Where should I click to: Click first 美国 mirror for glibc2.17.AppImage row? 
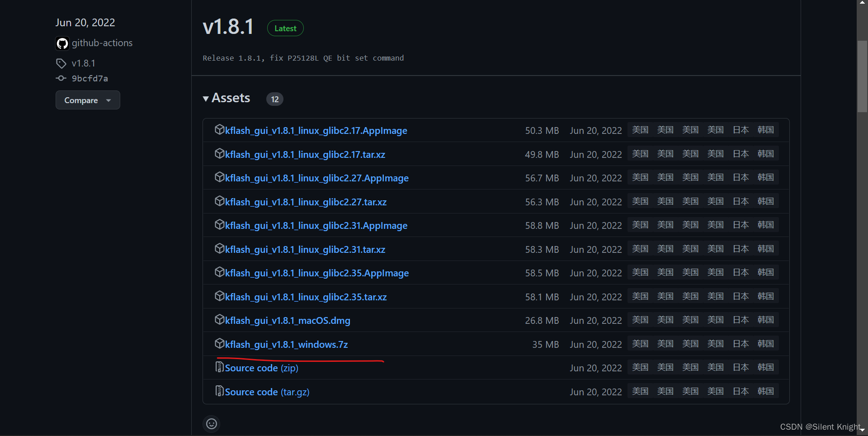point(640,130)
